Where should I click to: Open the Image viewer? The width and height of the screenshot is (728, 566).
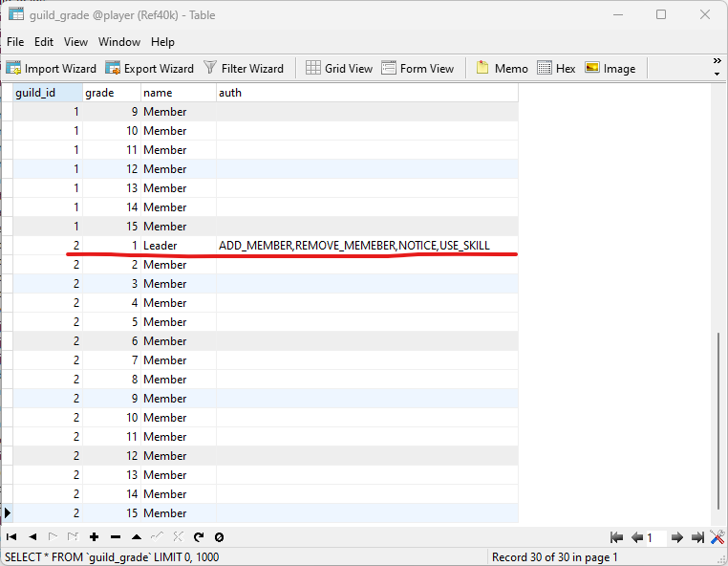point(610,68)
